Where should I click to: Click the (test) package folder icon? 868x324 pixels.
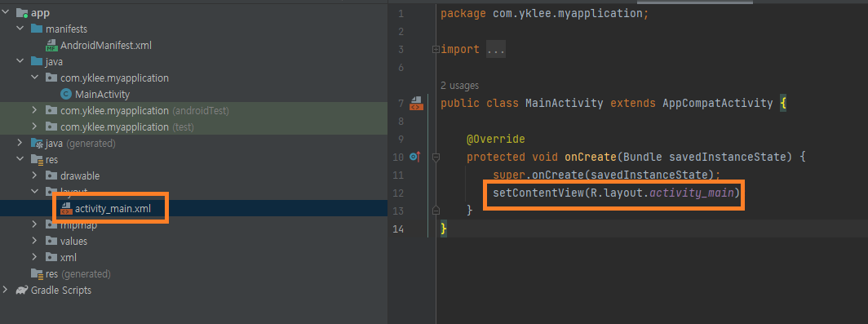51,126
